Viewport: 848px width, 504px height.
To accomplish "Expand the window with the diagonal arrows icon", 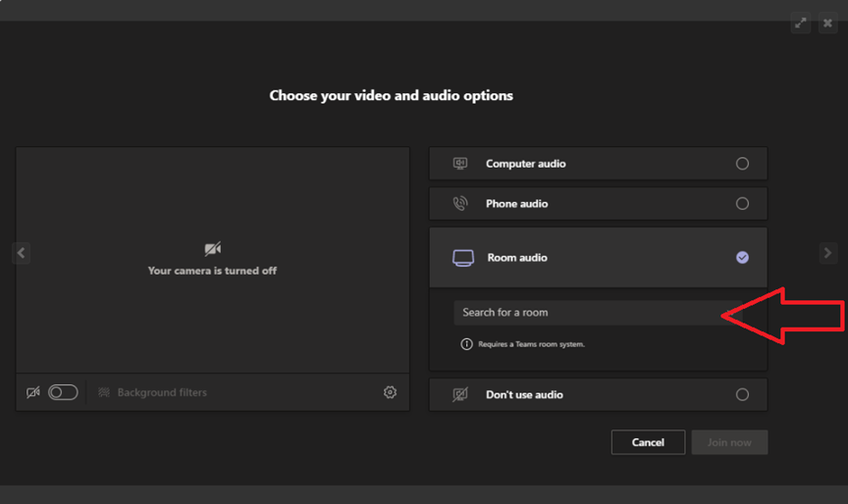I will (x=801, y=23).
